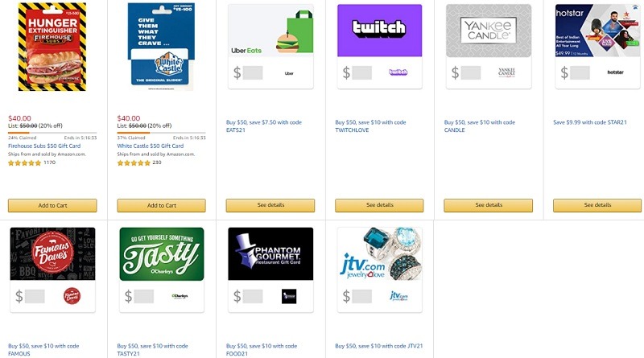This screenshot has width=644, height=358.
Task: Click the small Twitch logo icon
Action: (398, 72)
